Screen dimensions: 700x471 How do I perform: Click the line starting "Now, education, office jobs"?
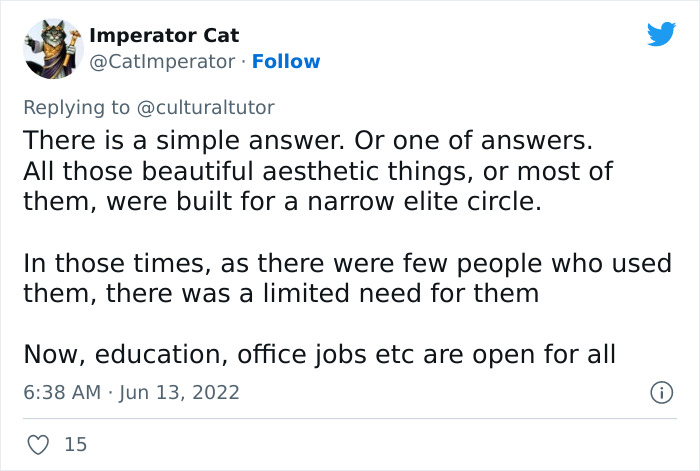(x=318, y=353)
